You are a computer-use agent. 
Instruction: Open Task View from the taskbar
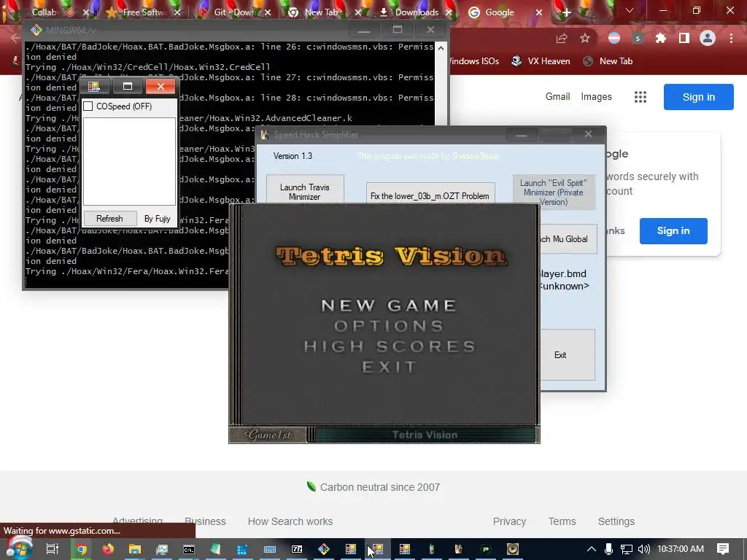tap(53, 549)
